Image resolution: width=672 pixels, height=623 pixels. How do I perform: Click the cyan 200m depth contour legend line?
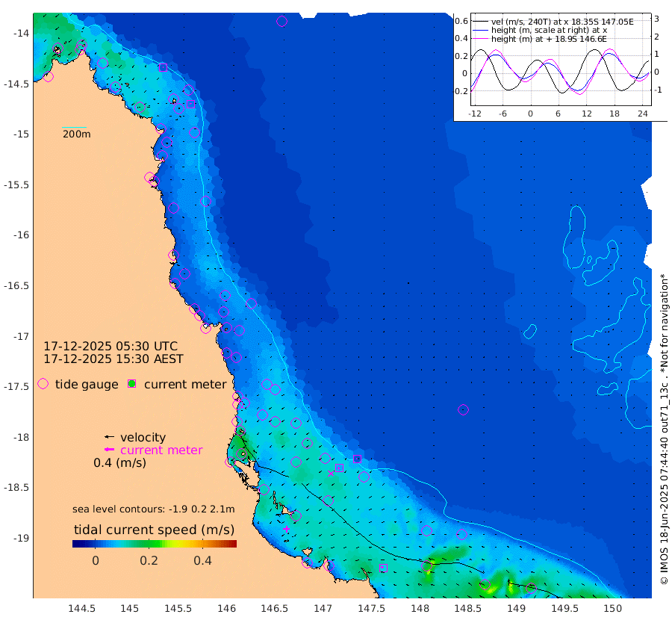tap(74, 127)
